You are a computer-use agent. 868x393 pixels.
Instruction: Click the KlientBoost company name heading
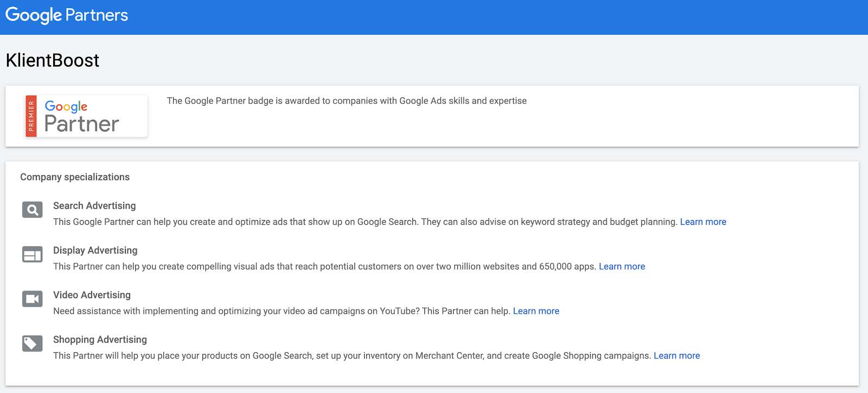[53, 60]
